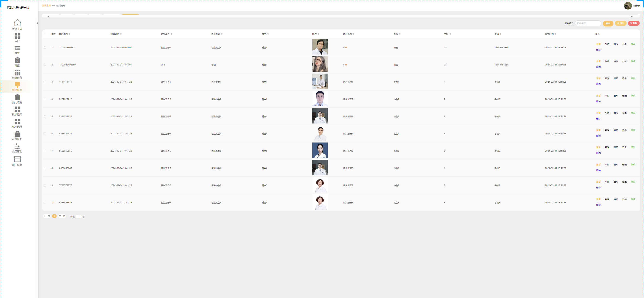The width and height of the screenshot is (644, 298).
Task: Open the 用户信息 card sidebar icon
Action: tap(17, 159)
